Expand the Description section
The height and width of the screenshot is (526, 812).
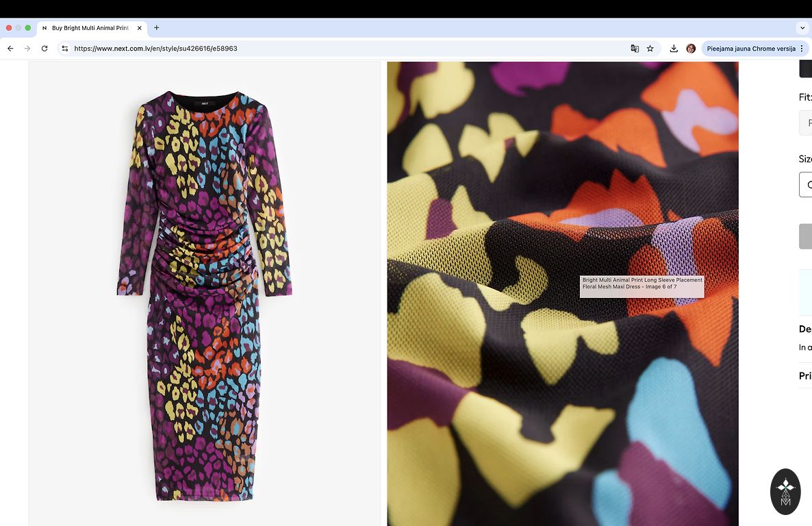[x=805, y=329]
